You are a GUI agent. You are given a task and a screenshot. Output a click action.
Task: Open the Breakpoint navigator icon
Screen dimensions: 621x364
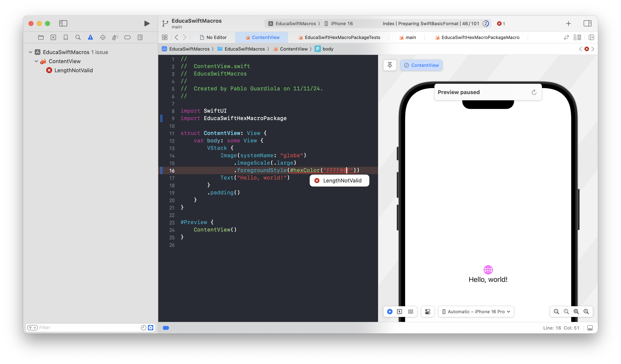(127, 37)
